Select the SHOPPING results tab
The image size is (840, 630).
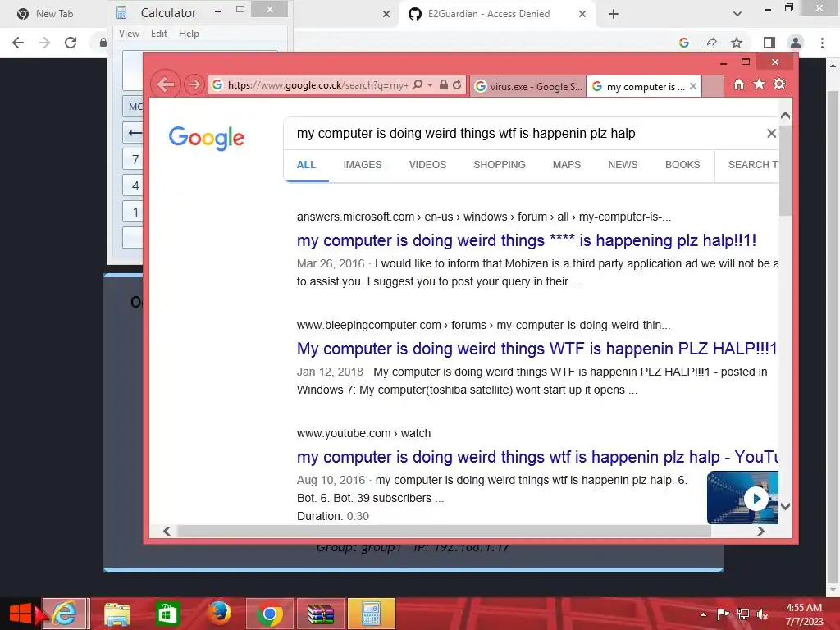[x=500, y=165]
